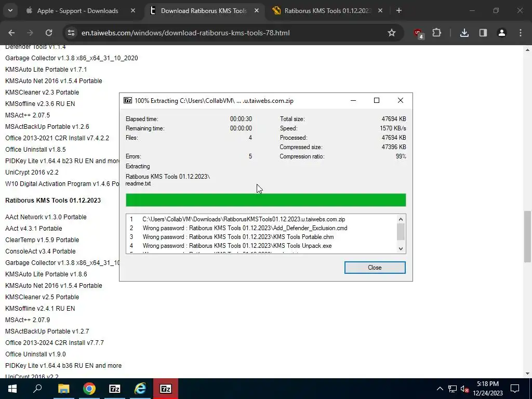Click MSAct++ 2.07.9 text
This screenshot has height=399, width=532.
tap(28, 320)
